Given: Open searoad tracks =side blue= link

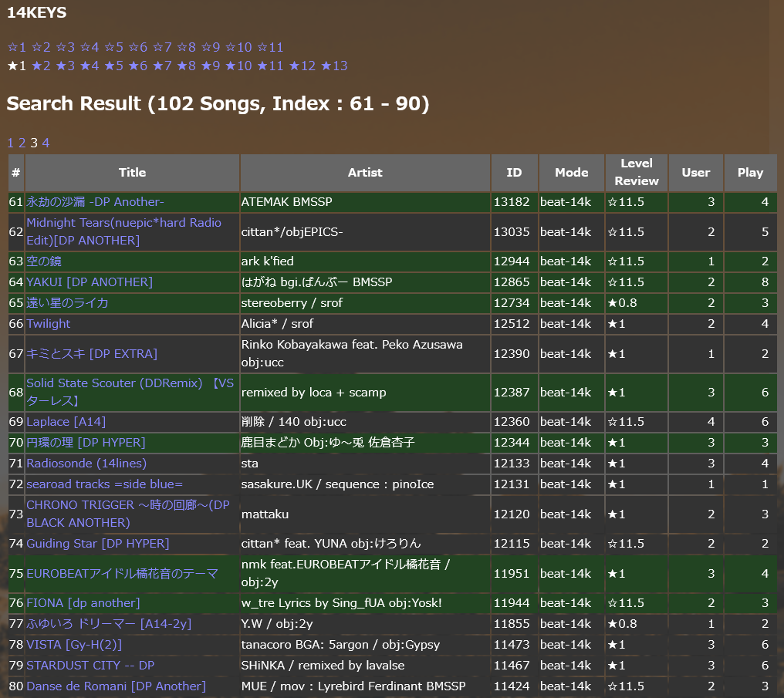Looking at the screenshot, I should click(x=104, y=484).
